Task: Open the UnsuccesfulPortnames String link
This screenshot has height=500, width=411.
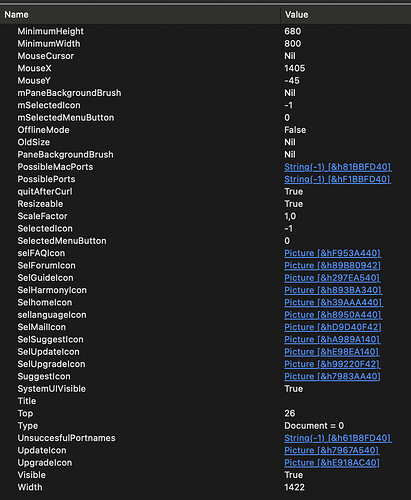Action: pyautogui.click(x=338, y=438)
